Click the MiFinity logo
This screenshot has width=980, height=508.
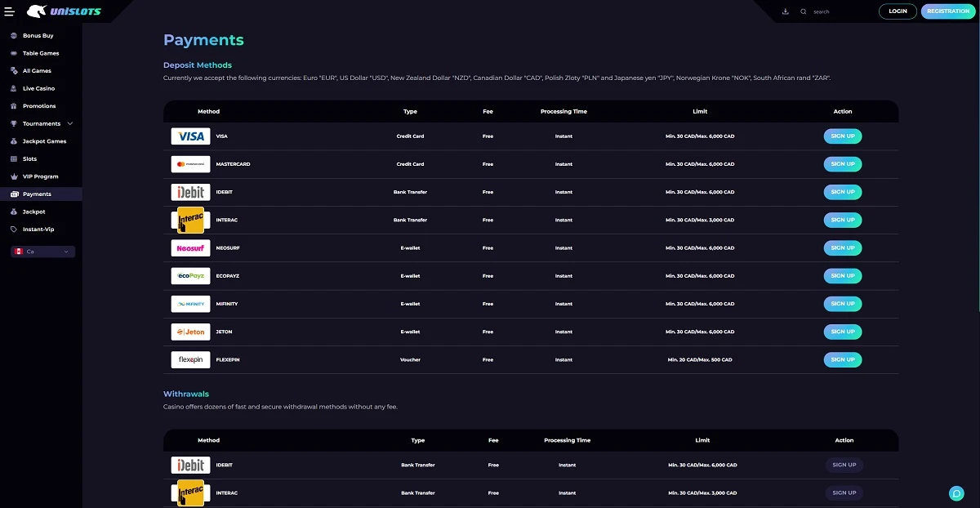190,304
